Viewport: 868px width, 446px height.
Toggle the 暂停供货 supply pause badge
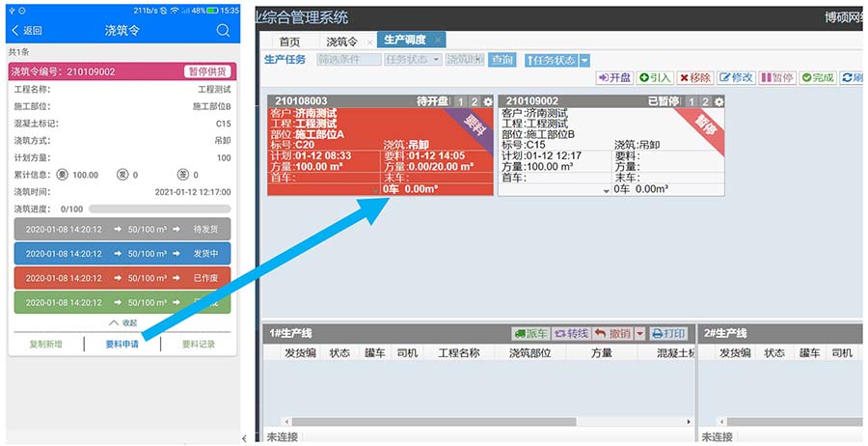click(x=206, y=71)
